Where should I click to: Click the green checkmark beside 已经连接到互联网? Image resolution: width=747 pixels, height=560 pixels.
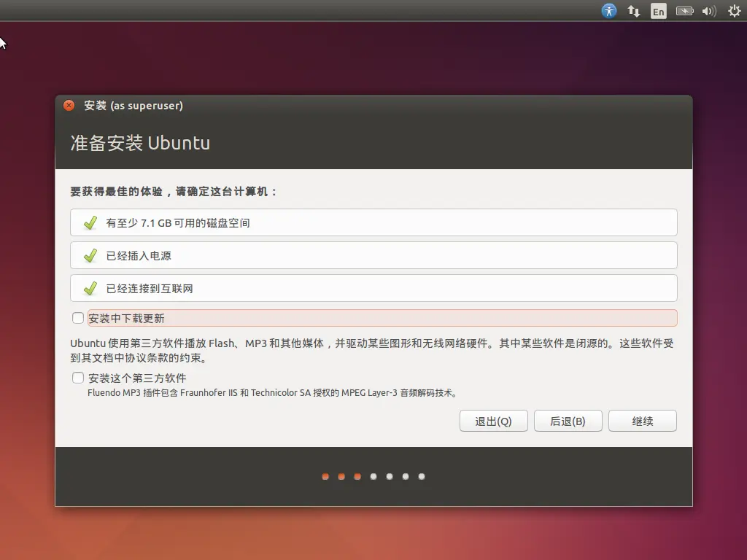(90, 289)
